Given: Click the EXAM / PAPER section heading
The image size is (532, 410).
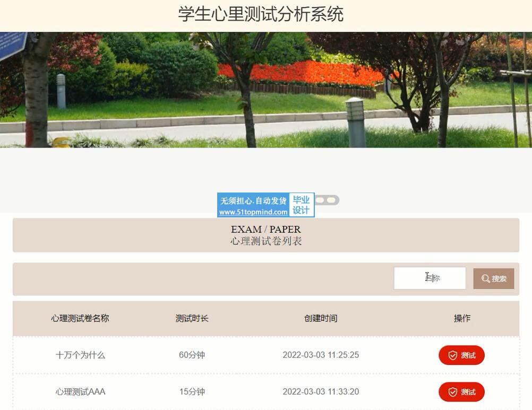Looking at the screenshot, I should pyautogui.click(x=265, y=229).
